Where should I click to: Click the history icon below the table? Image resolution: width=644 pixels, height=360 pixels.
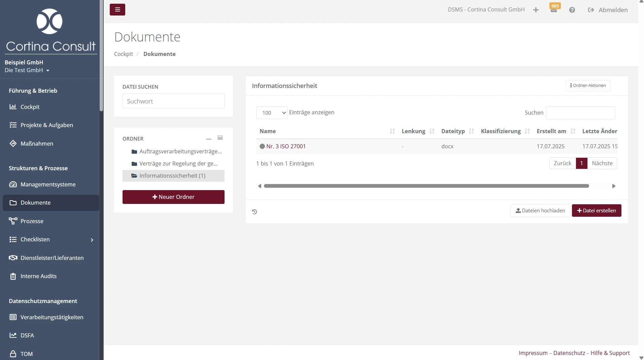[x=255, y=212]
